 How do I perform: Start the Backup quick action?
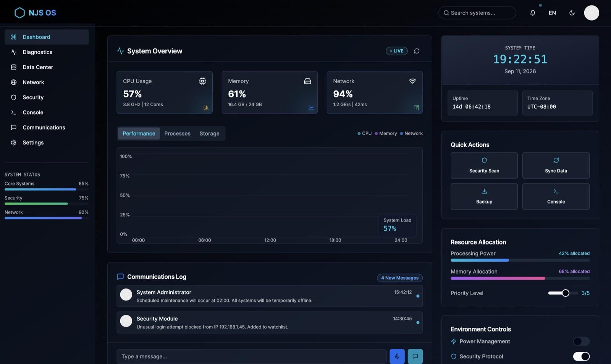coord(484,196)
